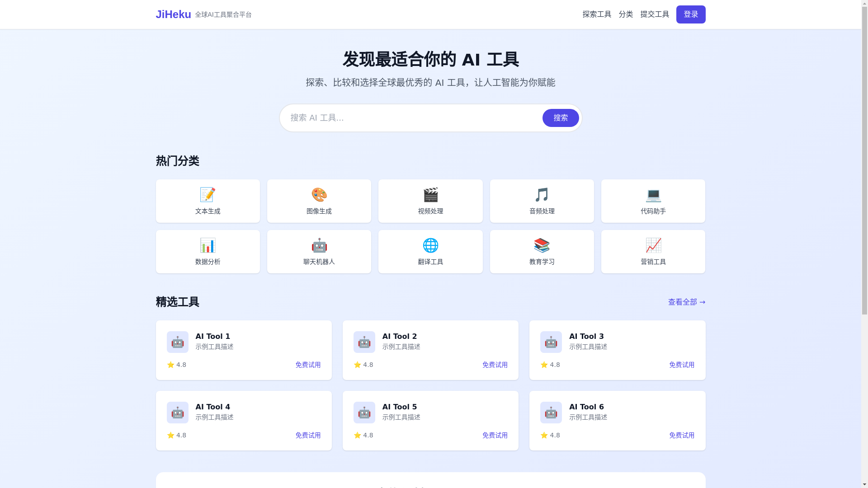Open the AI Tool 1 title
This screenshot has width=868, height=488.
212,336
